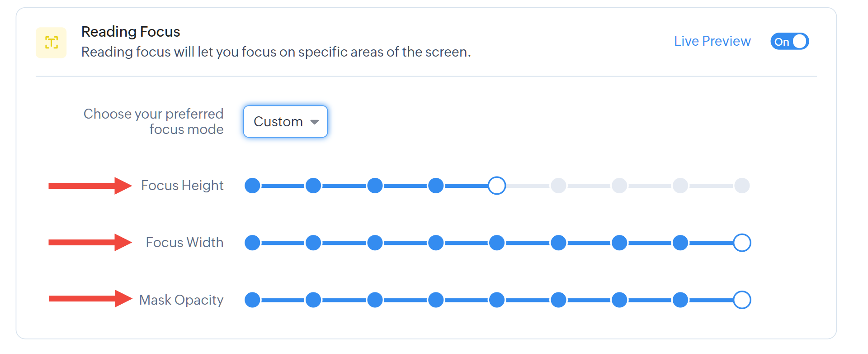
Task: Set Focus Height to maximum stop
Action: [x=742, y=186]
